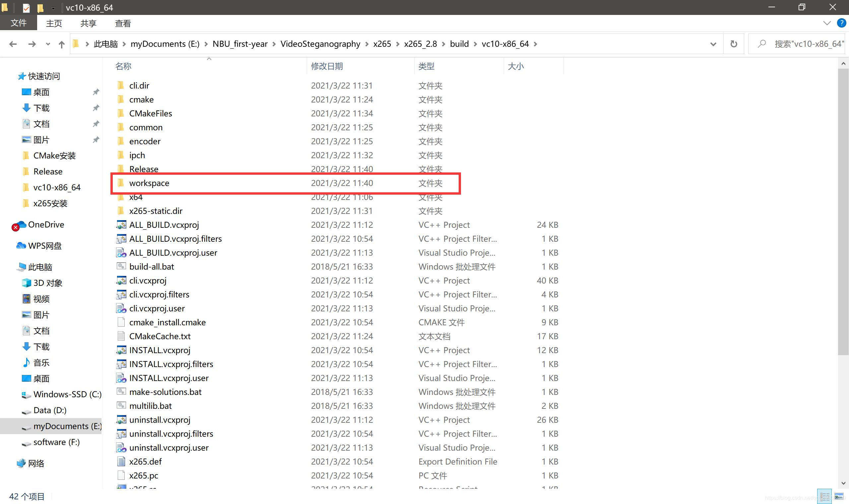Screen dimensions: 849x504
Task: Open recent locations dropdown arrow
Action: (48, 44)
